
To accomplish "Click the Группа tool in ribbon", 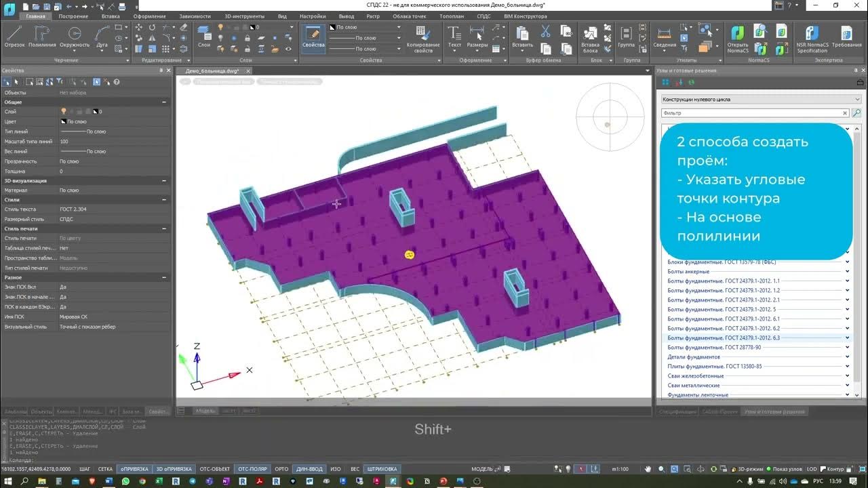I will click(626, 37).
